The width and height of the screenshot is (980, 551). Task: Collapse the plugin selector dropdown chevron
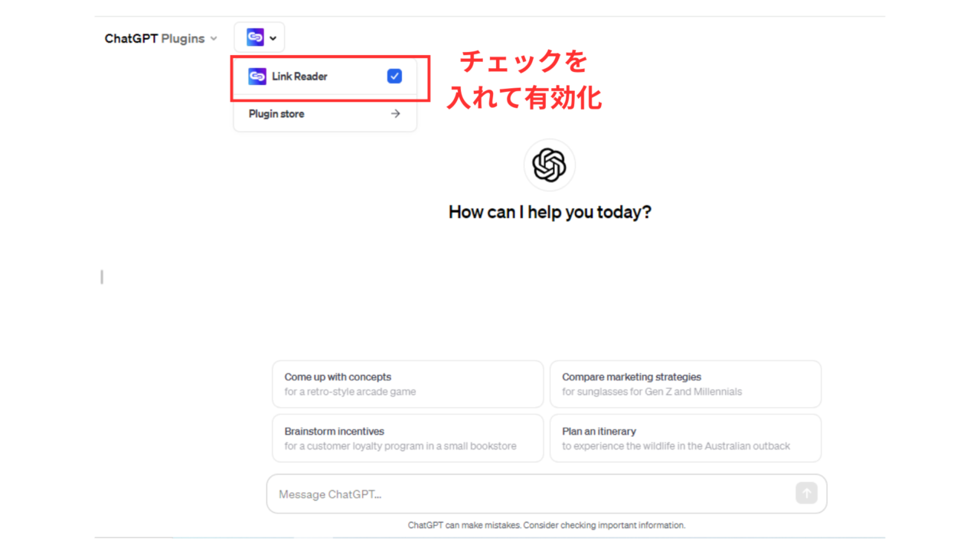click(x=273, y=38)
